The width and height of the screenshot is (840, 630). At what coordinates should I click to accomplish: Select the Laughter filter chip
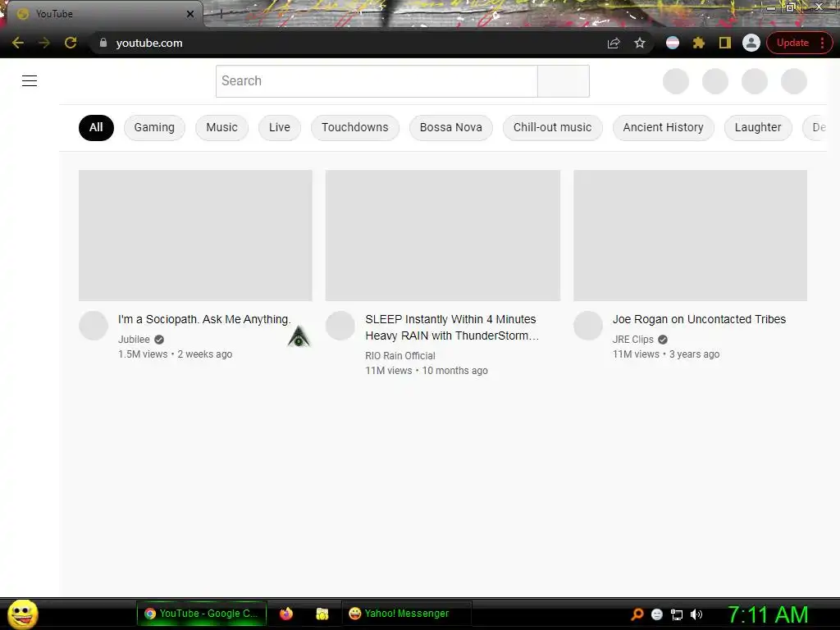pos(758,127)
